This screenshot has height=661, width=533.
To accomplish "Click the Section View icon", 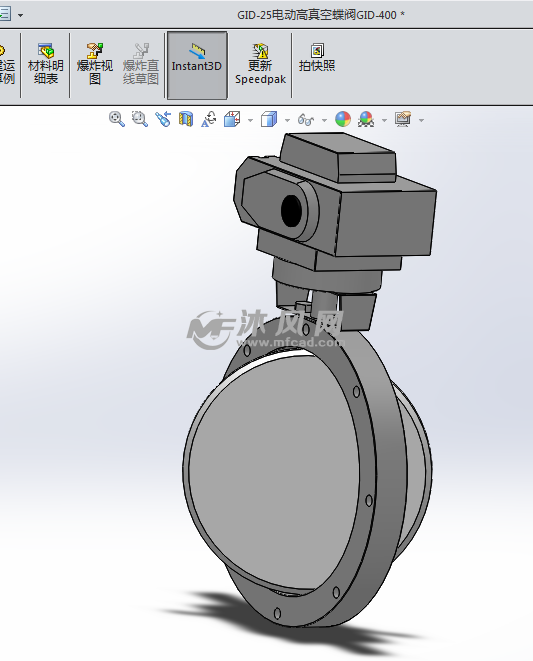I will [x=186, y=119].
